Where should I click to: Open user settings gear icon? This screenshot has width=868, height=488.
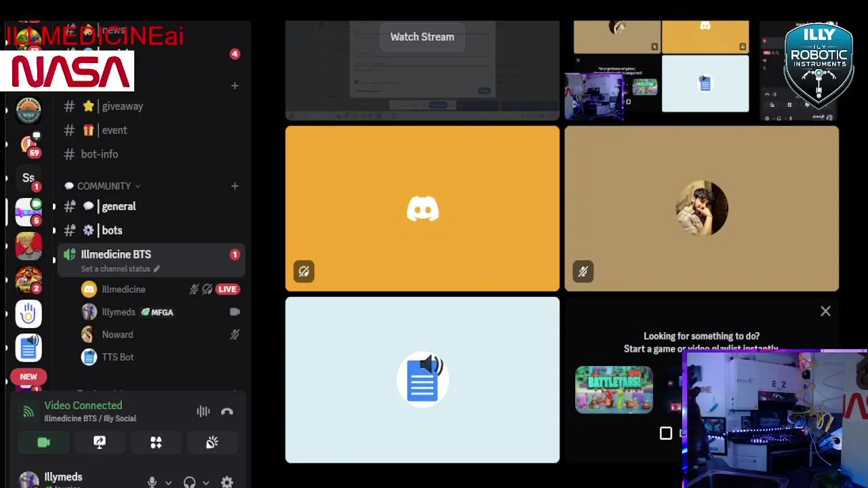click(x=227, y=483)
